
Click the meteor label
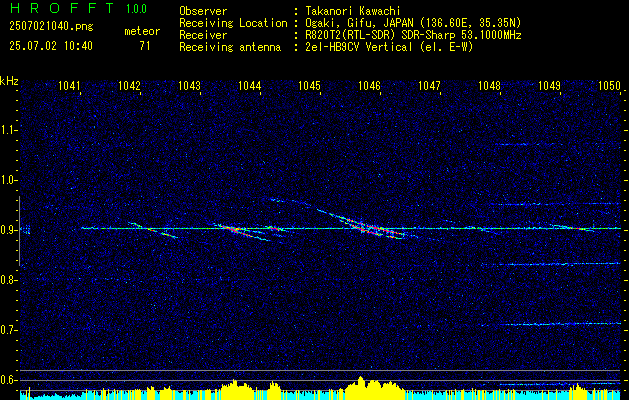point(142,31)
